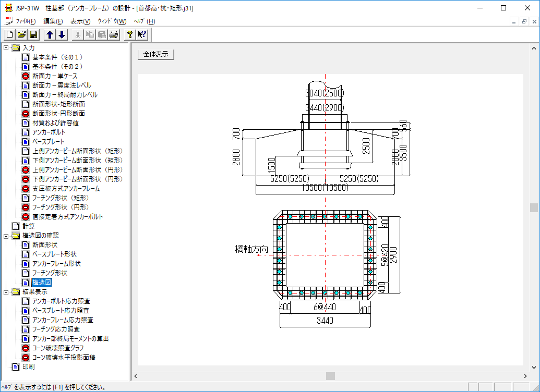Open the ファイル(F) menu
Viewport: 540px width, 392px height.
[x=26, y=21]
